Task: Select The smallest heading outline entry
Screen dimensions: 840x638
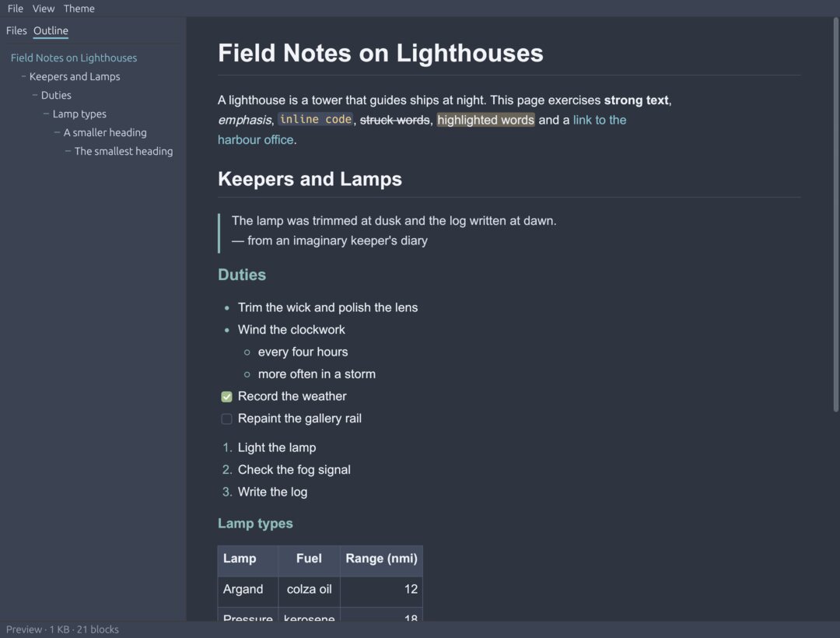Action: pos(124,151)
